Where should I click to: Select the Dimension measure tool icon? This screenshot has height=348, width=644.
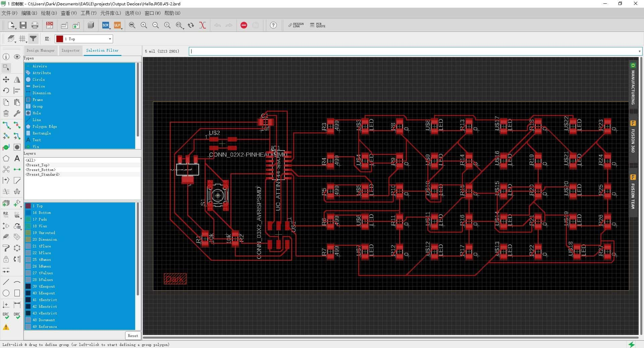tap(17, 304)
